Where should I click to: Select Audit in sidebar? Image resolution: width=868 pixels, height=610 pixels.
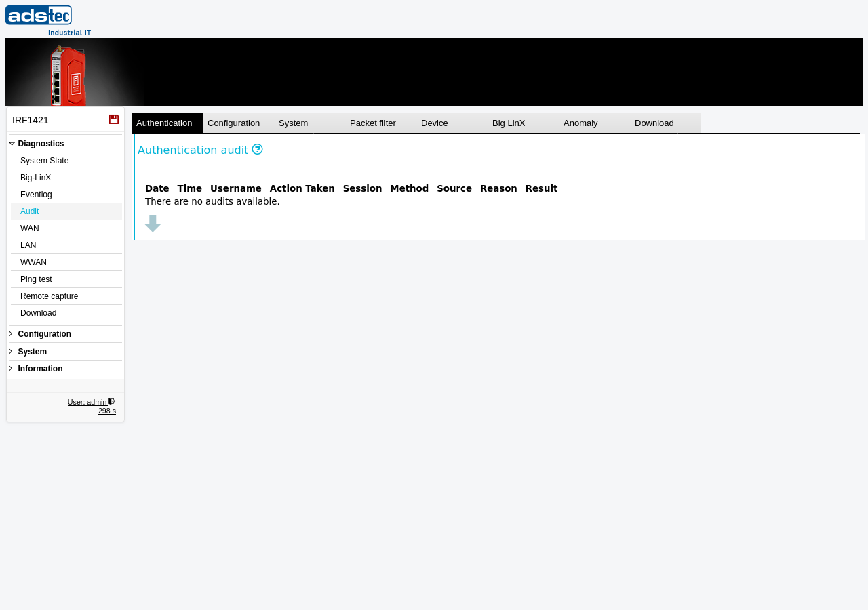66,211
